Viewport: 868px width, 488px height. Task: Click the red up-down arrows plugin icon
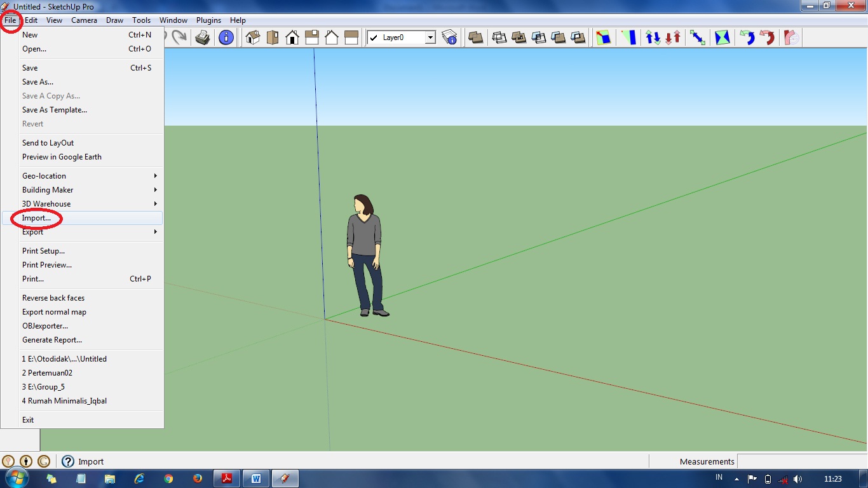pos(673,37)
